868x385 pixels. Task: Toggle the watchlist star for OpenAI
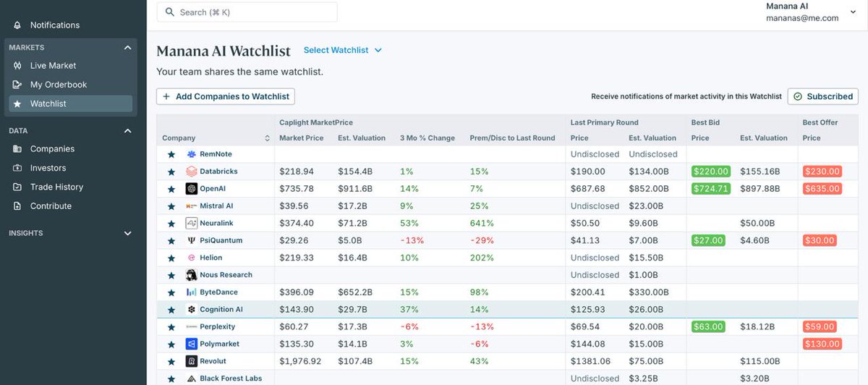tap(171, 189)
